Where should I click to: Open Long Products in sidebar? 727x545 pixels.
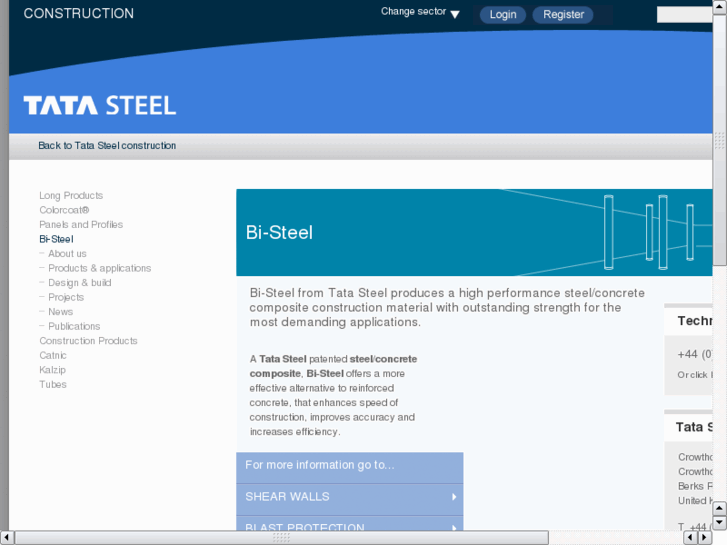[71, 195]
